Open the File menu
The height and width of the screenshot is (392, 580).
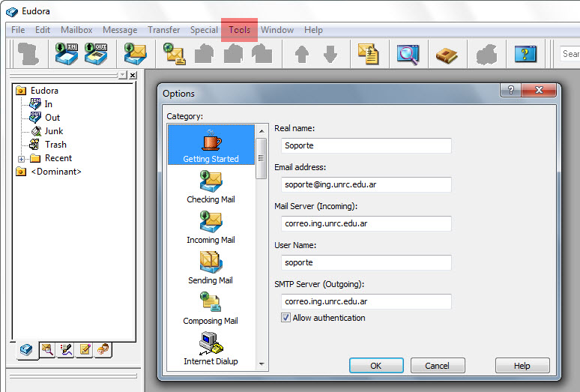pos(18,30)
